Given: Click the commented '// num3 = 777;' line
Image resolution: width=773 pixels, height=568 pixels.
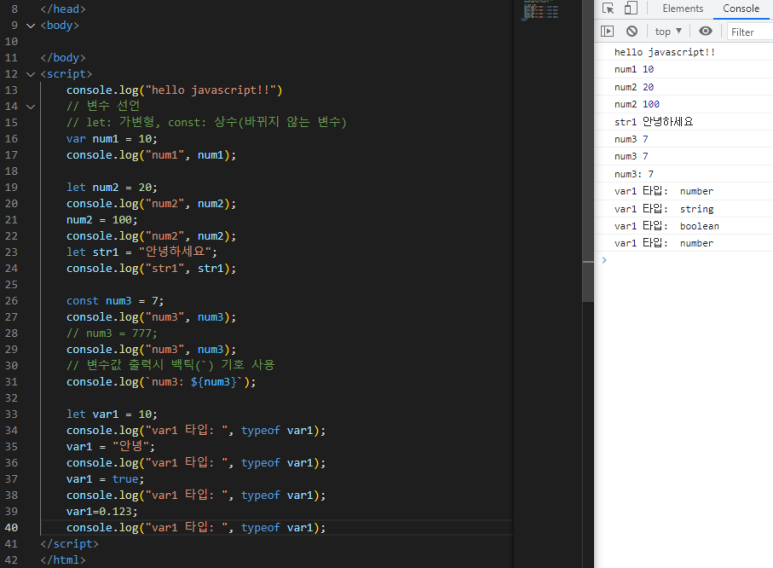Looking at the screenshot, I should pos(111,333).
